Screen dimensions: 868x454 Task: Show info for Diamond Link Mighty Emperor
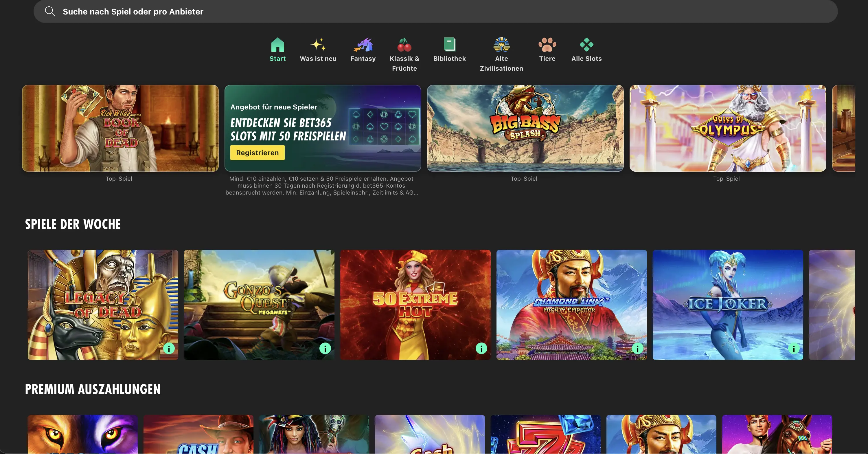pos(637,349)
